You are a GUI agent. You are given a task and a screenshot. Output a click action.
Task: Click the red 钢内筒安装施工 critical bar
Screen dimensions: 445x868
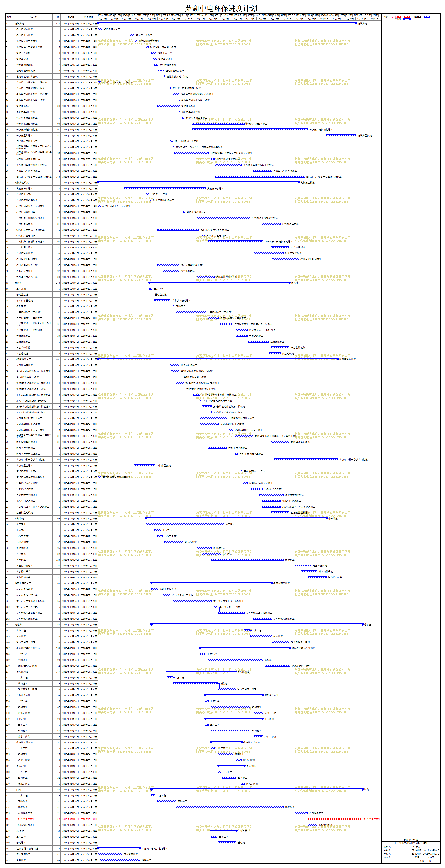click(x=335, y=819)
